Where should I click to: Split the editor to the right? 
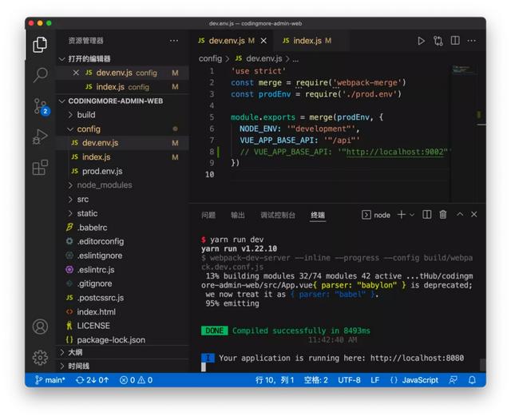(x=455, y=41)
